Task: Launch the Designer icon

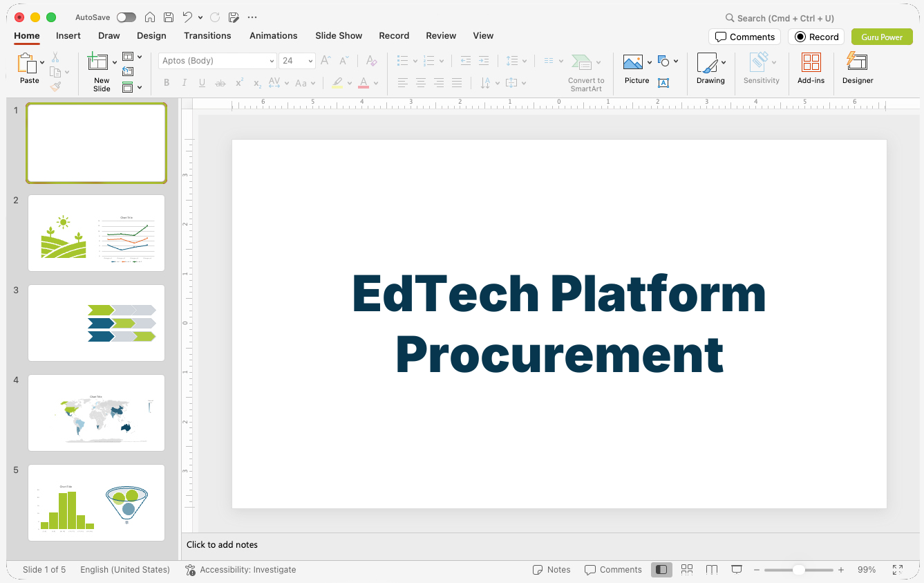Action: [857, 62]
